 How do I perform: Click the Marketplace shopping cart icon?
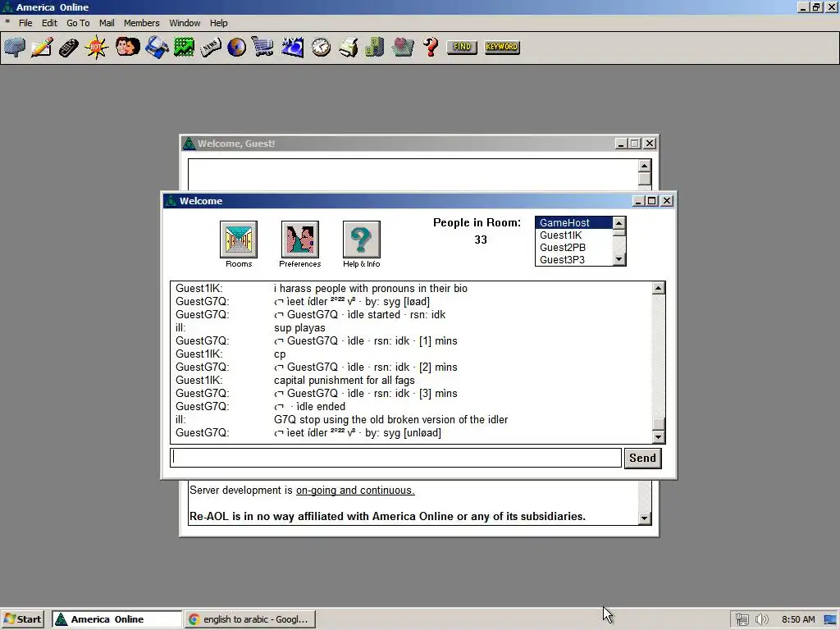pos(262,47)
